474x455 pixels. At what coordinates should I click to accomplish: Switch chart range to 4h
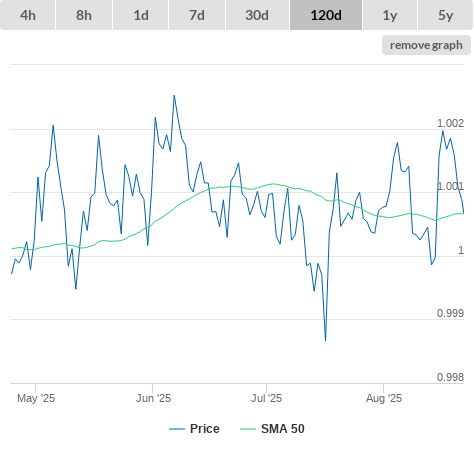tap(28, 15)
